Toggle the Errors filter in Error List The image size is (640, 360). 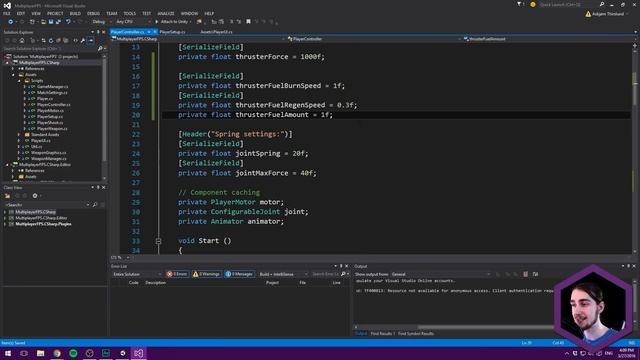pyautogui.click(x=177, y=274)
